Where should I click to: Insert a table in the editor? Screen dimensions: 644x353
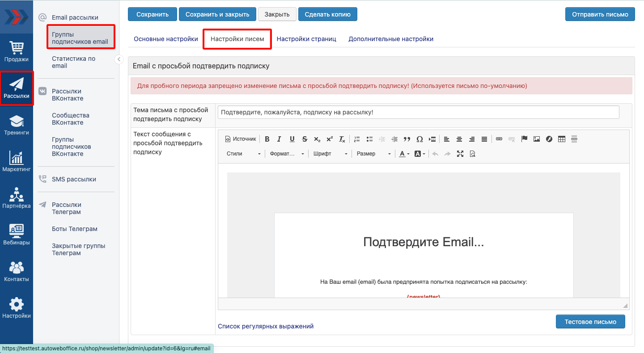coord(562,139)
